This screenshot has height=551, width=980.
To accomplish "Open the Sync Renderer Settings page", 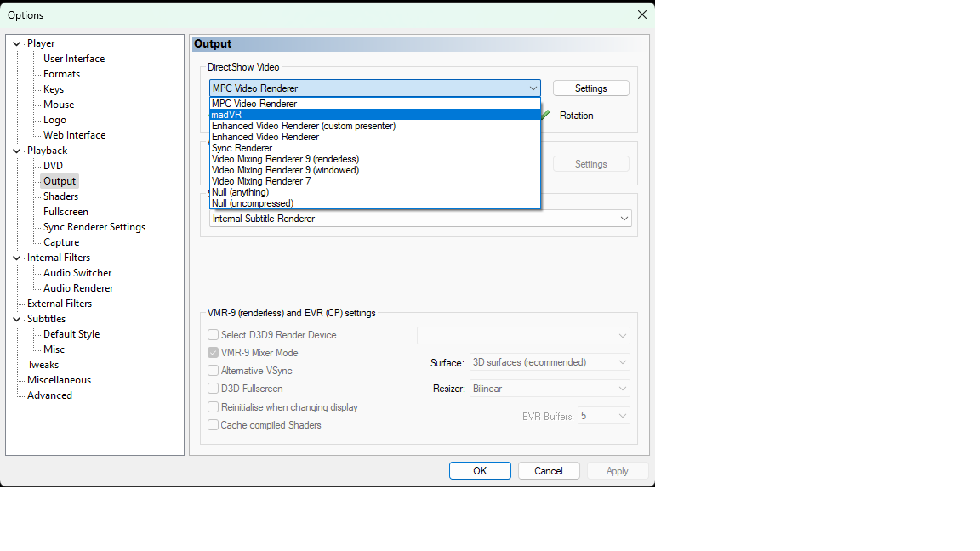I will [x=94, y=227].
